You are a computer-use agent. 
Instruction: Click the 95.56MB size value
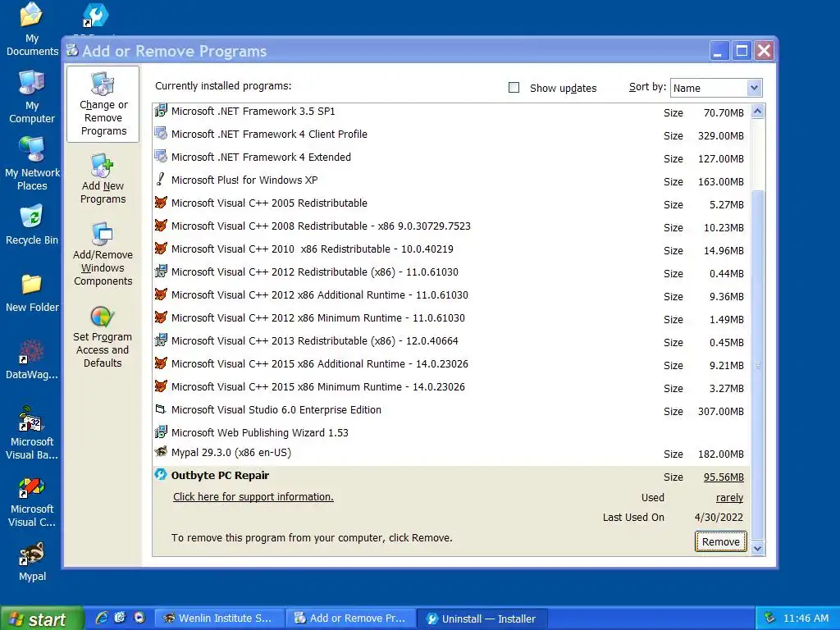click(724, 477)
